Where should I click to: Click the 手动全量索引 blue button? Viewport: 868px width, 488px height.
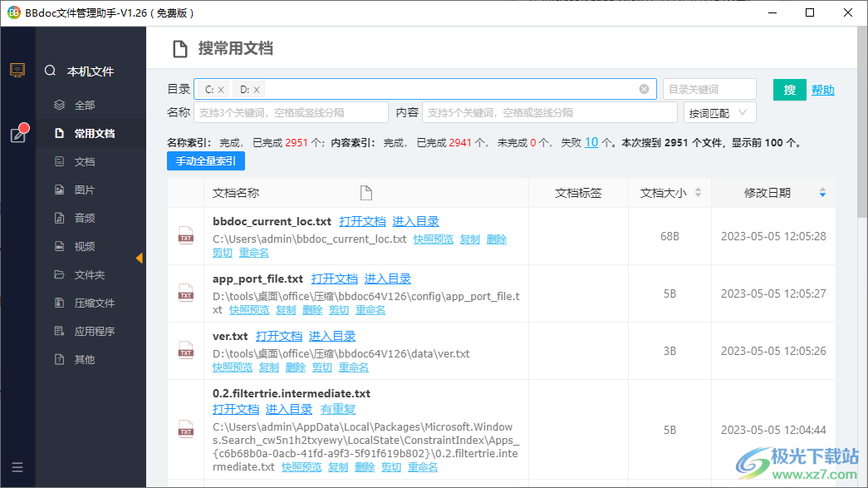pos(205,160)
